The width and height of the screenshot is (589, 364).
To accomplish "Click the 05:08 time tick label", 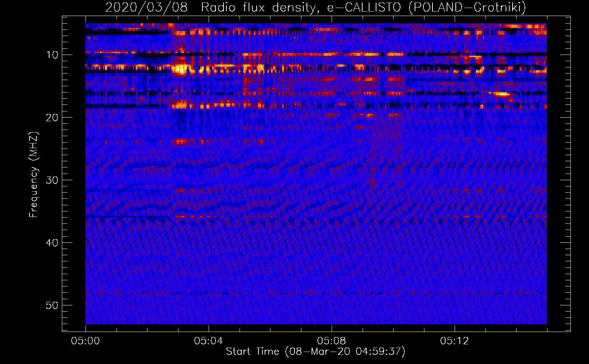I will 332,341.
